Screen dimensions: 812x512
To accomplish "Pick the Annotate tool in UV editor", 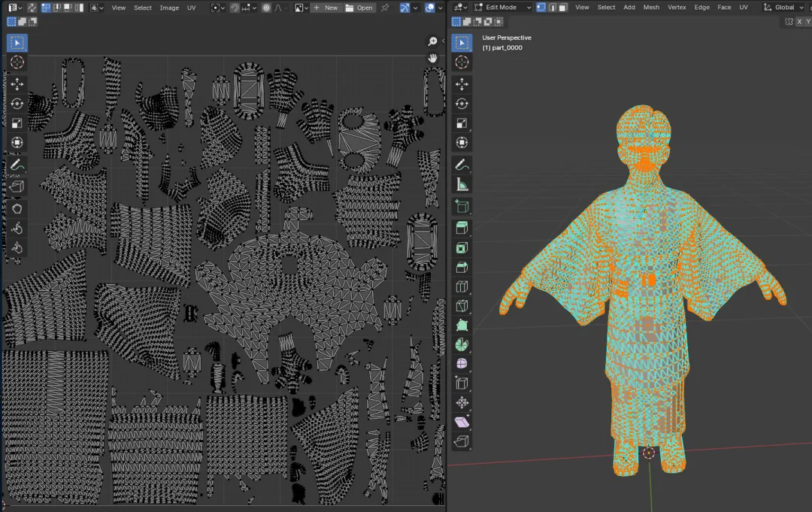I will tap(17, 165).
